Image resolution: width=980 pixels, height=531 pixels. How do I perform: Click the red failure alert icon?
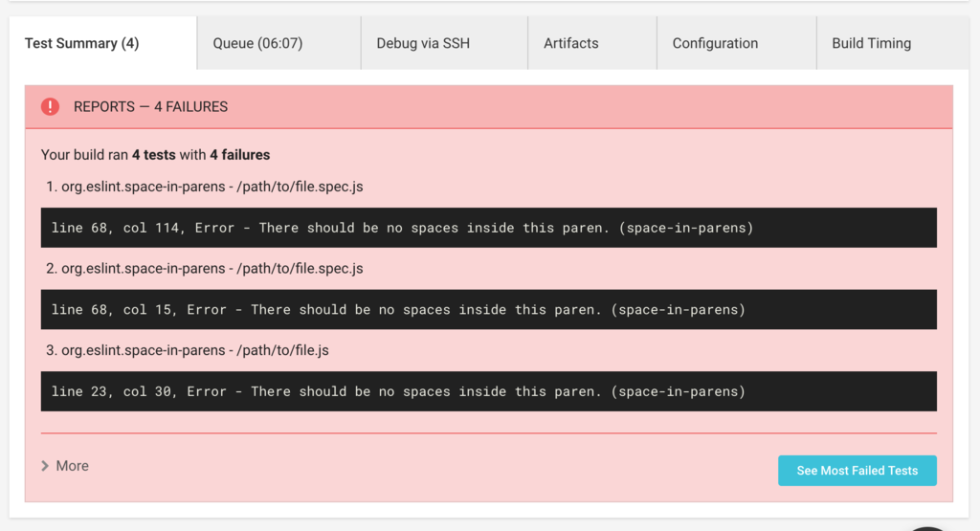click(x=50, y=107)
